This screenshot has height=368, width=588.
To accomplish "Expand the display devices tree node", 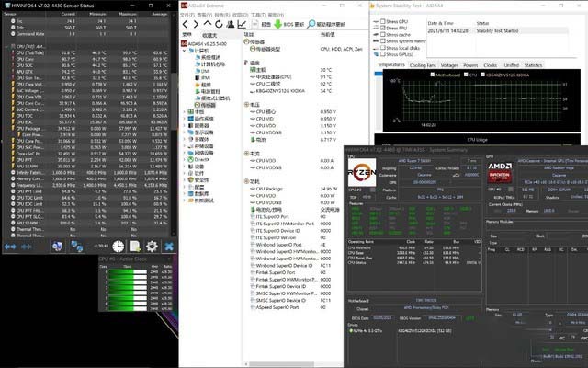I will [184, 132].
